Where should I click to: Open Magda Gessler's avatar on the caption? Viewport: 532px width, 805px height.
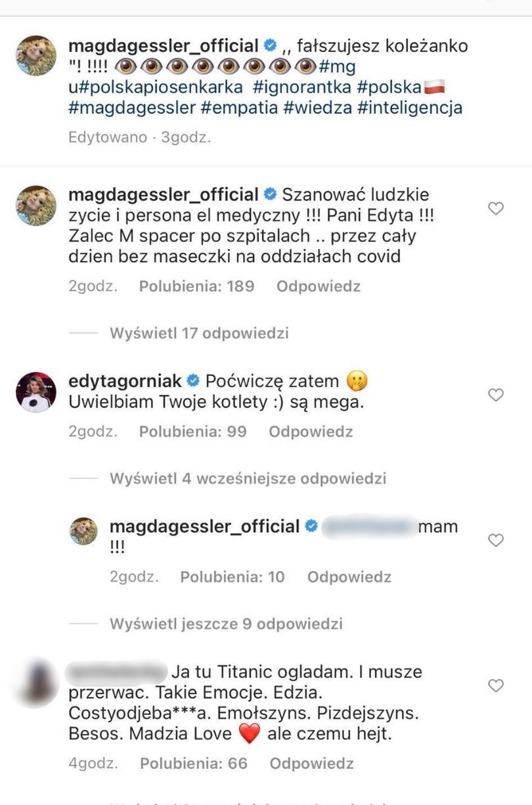point(35,55)
